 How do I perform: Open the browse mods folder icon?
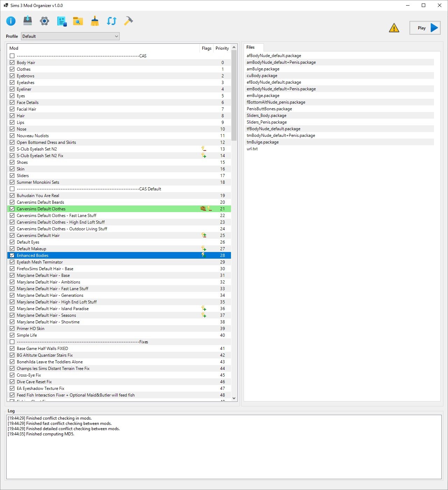tap(78, 21)
